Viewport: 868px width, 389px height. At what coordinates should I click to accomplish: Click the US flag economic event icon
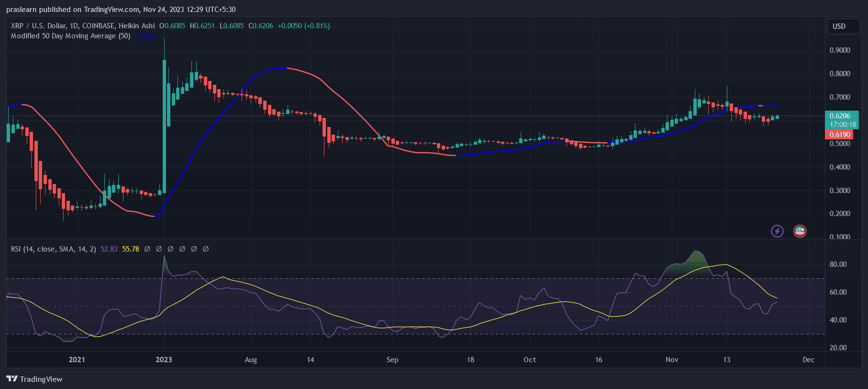click(800, 231)
